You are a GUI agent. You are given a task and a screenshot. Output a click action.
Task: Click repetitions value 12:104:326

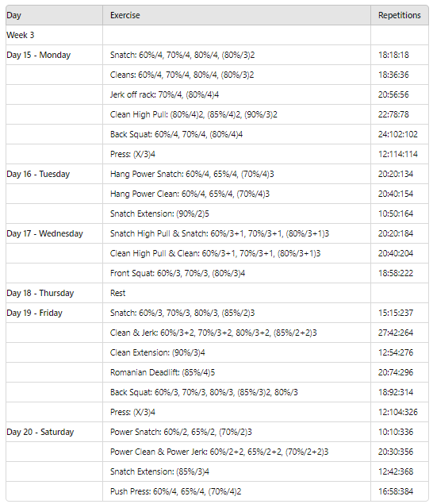pos(400,412)
